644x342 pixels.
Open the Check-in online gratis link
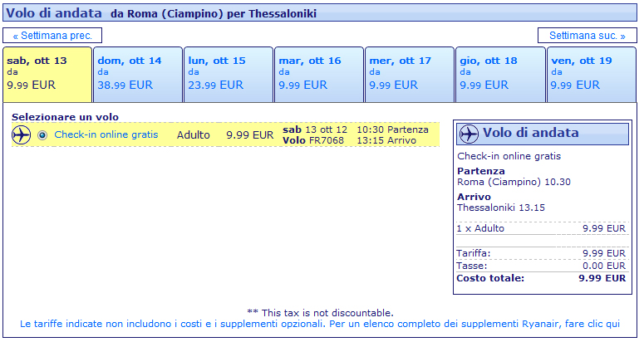click(106, 134)
